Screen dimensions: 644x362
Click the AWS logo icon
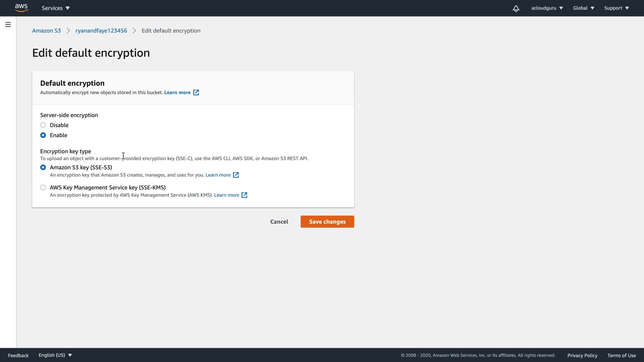(x=21, y=8)
